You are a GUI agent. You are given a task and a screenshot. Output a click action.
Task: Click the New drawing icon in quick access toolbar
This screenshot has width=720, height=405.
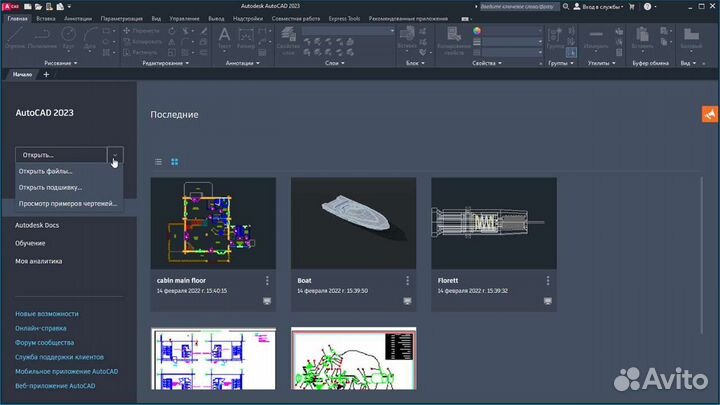pyautogui.click(x=28, y=6)
